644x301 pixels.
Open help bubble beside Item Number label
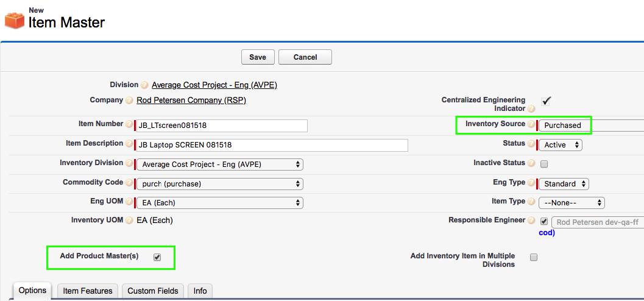[x=129, y=124]
